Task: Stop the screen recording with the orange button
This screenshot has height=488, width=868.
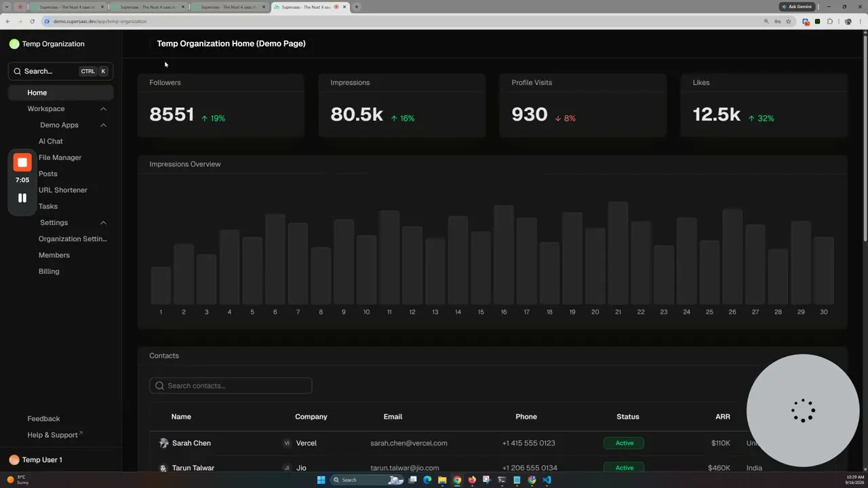Action: (22, 163)
